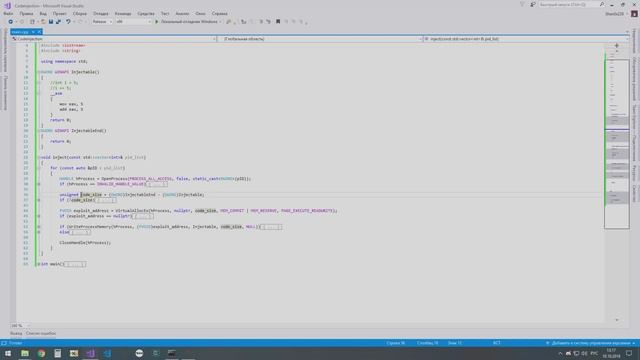Open the Справка menu
The image size is (640, 360).
click(220, 13)
